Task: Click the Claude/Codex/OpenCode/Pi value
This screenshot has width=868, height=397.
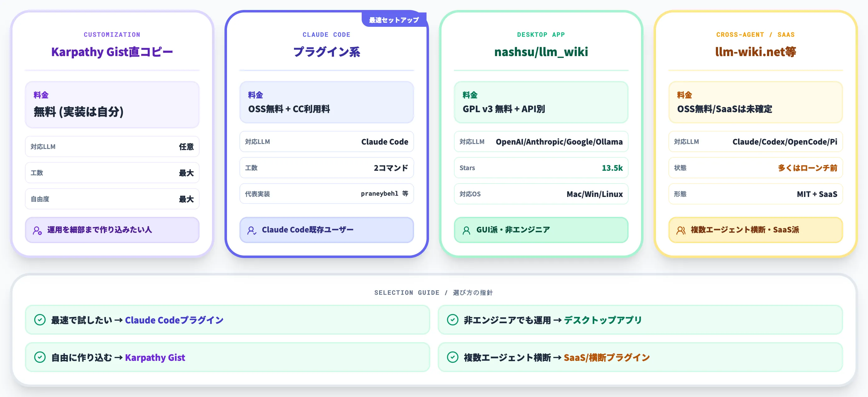Action: (x=785, y=142)
